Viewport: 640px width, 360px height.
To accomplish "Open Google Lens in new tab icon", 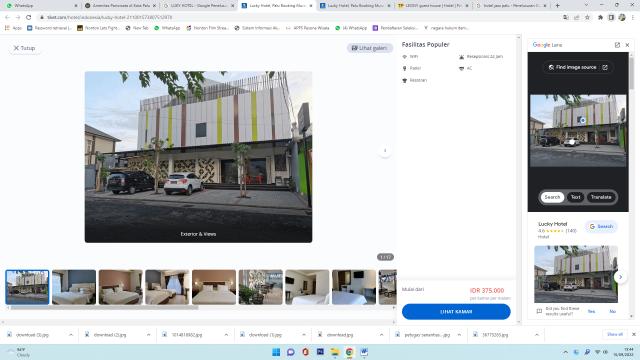I will pyautogui.click(x=617, y=45).
